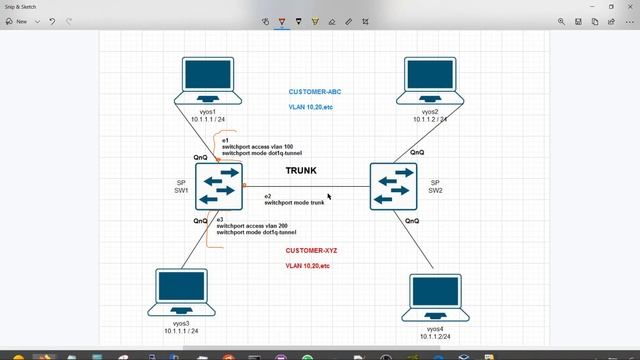640x360 pixels.
Task: Click the SP SW2 switch icon
Action: [x=393, y=187]
